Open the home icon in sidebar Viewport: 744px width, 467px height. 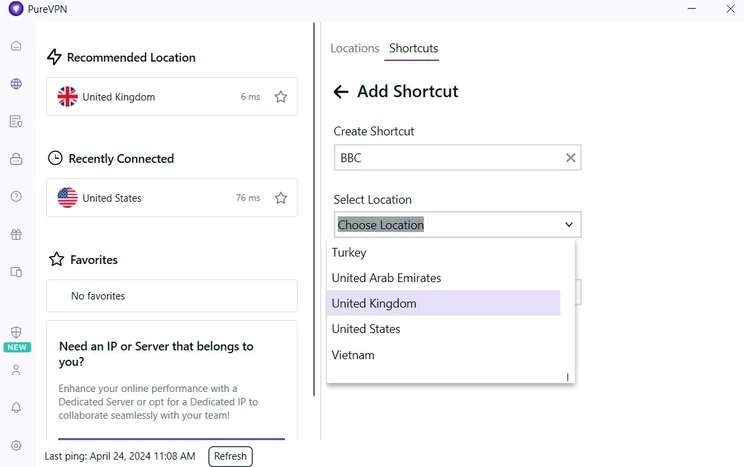coord(16,46)
